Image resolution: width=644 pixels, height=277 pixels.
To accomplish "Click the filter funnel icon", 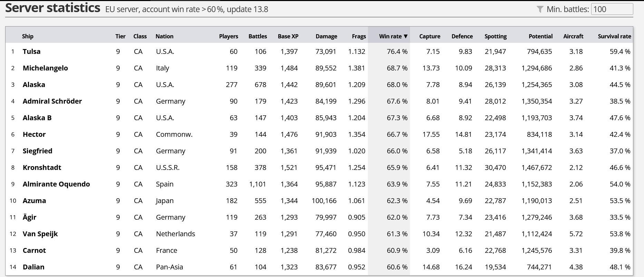I will point(540,9).
